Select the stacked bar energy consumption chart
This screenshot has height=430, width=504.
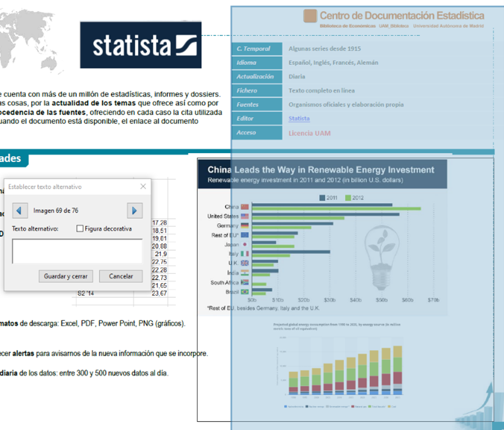338,366
